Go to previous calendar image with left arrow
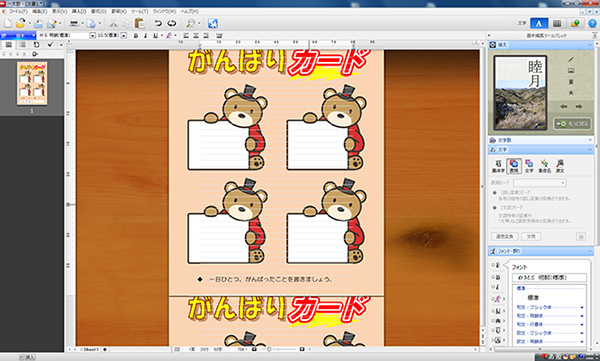 pos(564,107)
